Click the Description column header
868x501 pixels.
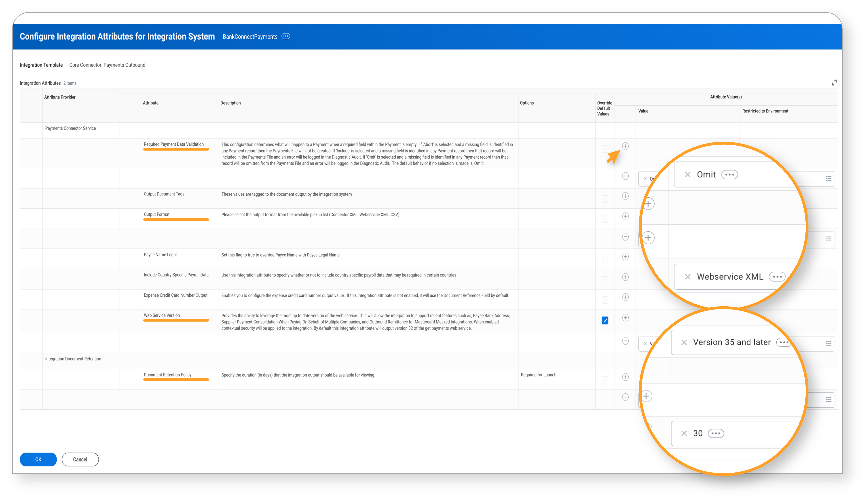pos(230,103)
